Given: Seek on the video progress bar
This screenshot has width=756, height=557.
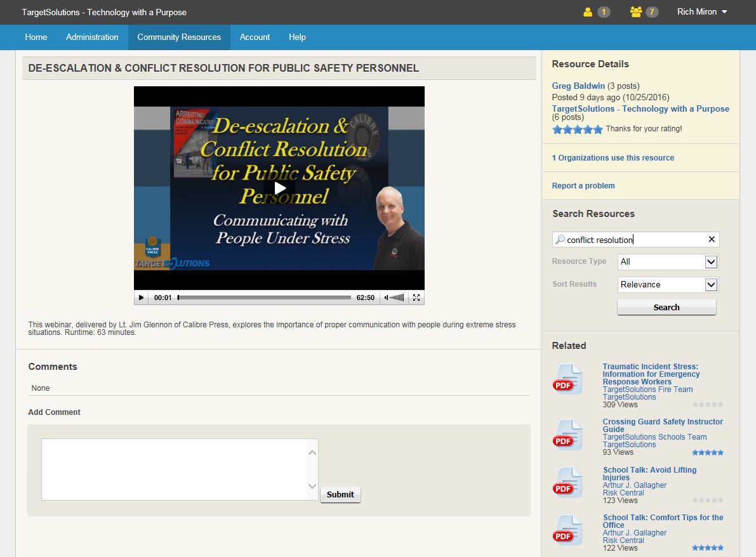Looking at the screenshot, I should (x=264, y=298).
